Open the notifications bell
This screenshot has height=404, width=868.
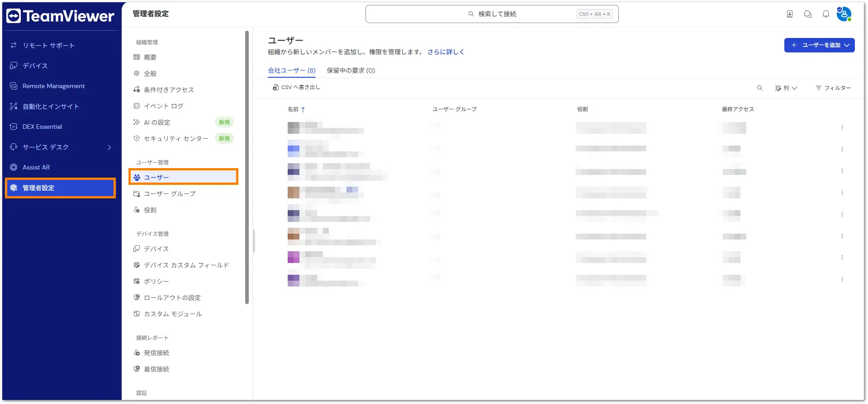[826, 14]
